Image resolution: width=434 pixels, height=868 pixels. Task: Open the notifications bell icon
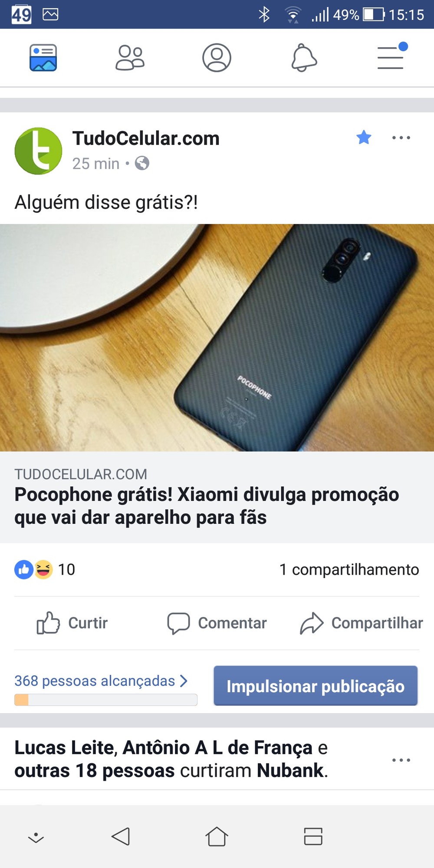304,57
